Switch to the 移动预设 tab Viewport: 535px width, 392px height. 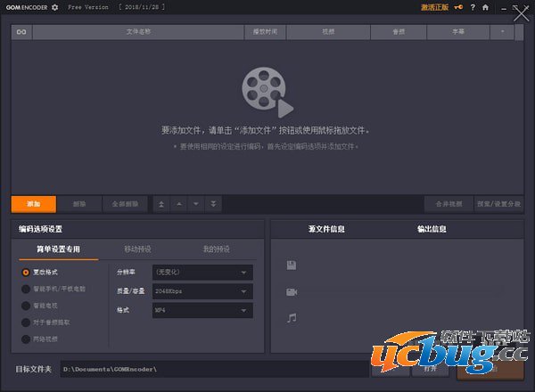pyautogui.click(x=137, y=249)
